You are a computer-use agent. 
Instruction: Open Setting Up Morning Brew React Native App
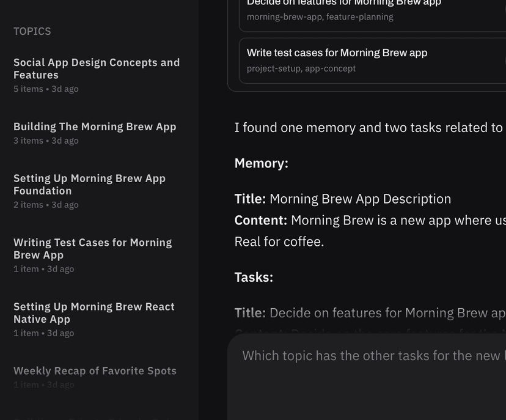coord(94,312)
